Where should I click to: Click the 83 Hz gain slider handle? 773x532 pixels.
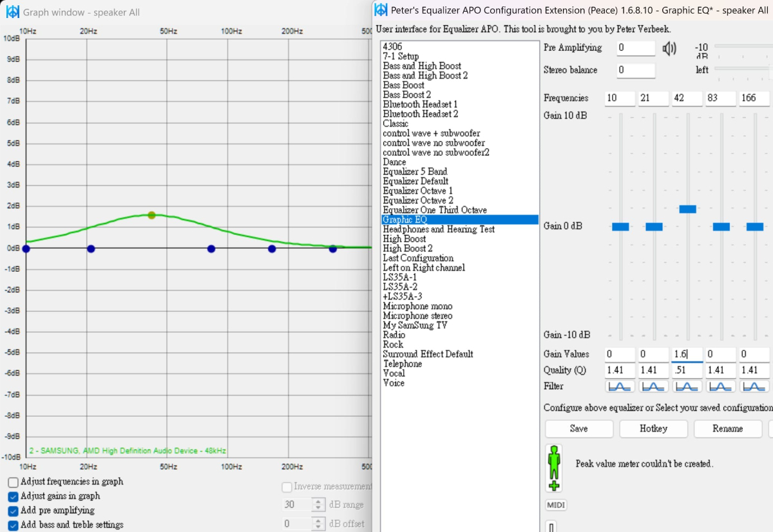[x=721, y=227]
